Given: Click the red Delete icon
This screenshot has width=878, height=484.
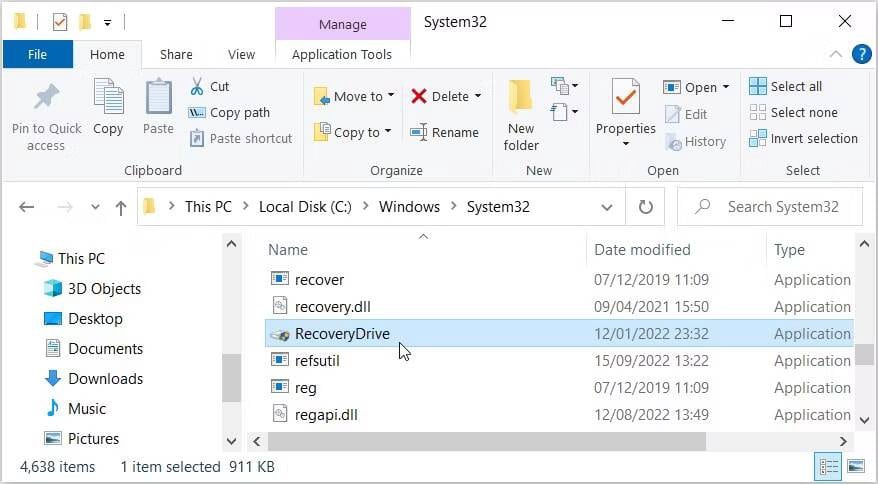Looking at the screenshot, I should click(419, 96).
